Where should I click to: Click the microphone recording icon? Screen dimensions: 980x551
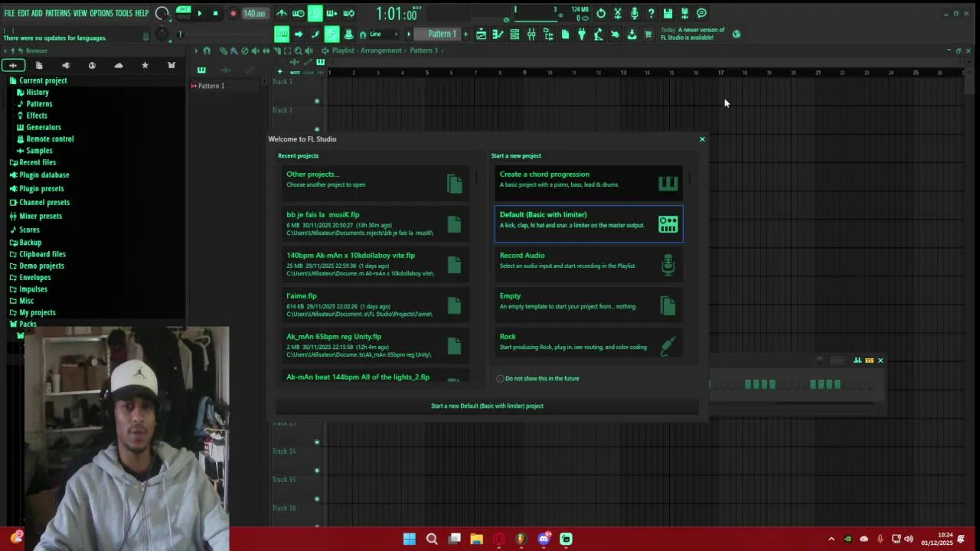(x=635, y=13)
